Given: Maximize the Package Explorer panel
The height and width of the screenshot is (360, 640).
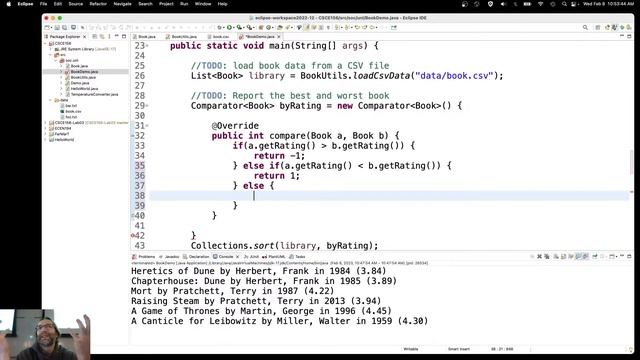Looking at the screenshot, I should (x=124, y=36).
